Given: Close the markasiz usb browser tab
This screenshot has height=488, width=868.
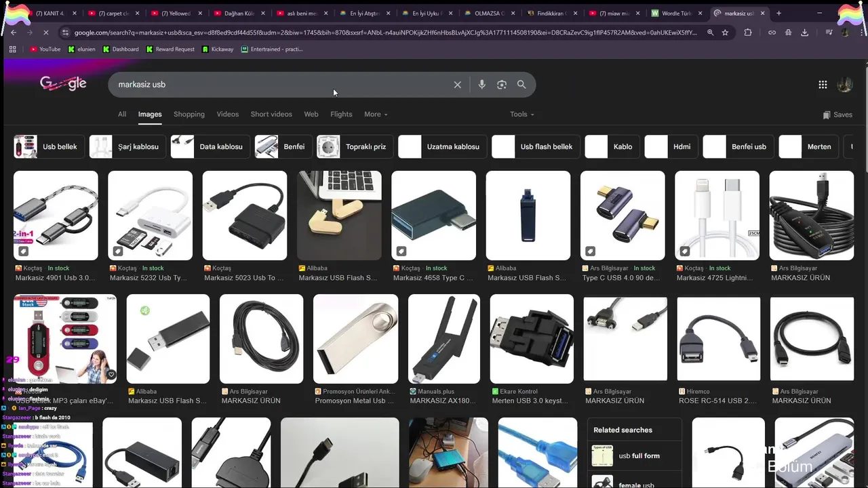Looking at the screenshot, I should tap(764, 13).
